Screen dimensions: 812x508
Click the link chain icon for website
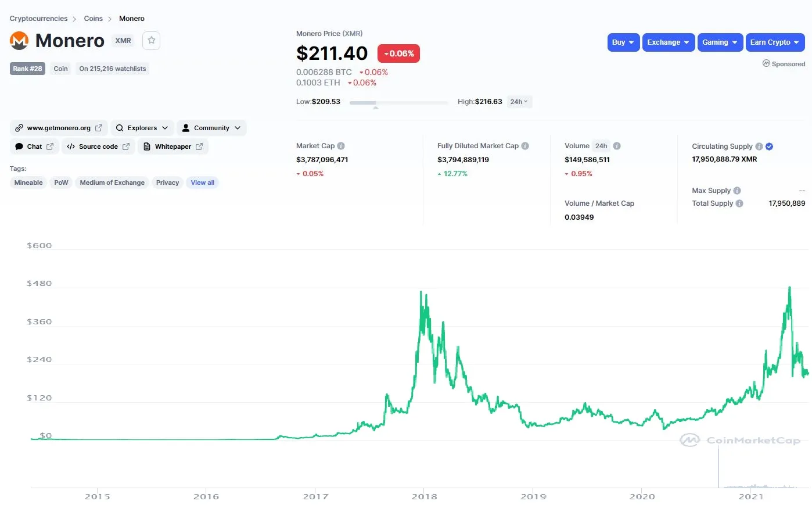click(19, 128)
